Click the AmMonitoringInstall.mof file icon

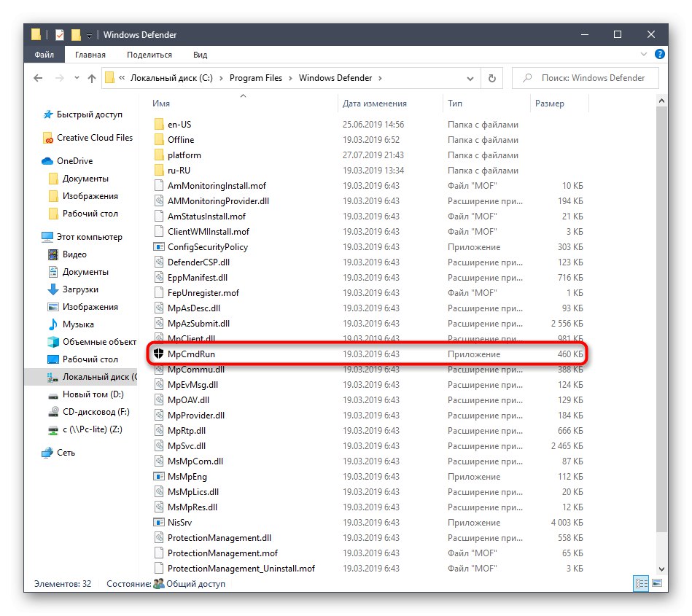(x=159, y=186)
